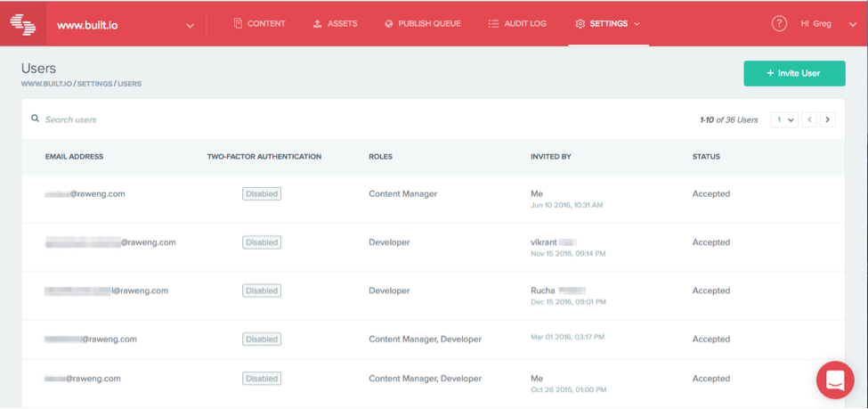
Task: Click inviter vikrant name
Action: tap(554, 242)
